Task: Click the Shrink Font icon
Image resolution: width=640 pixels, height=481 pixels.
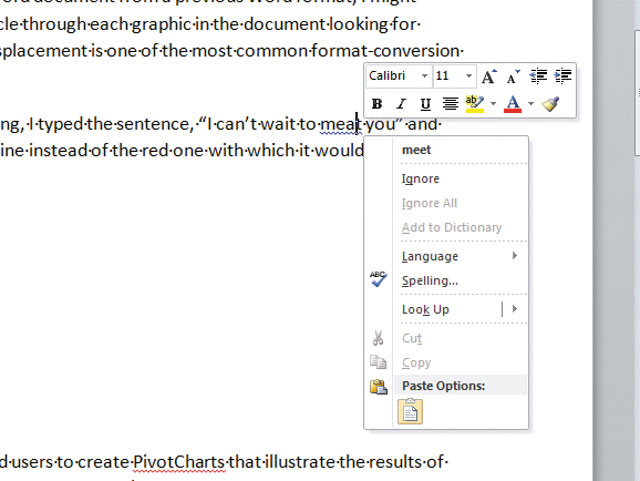Action: 513,76
